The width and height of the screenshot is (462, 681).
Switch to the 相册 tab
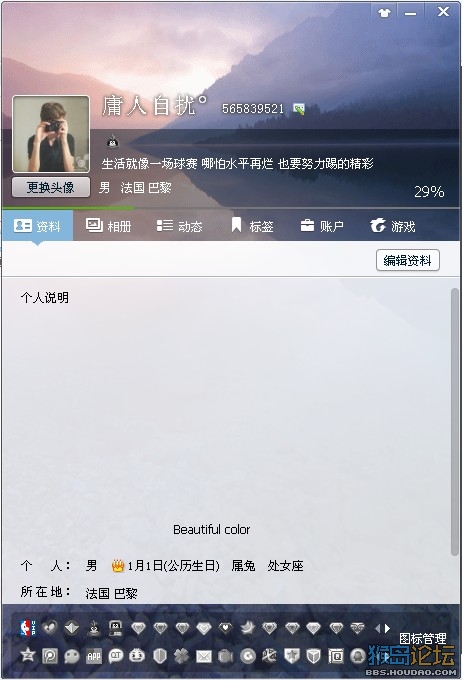tap(109, 226)
